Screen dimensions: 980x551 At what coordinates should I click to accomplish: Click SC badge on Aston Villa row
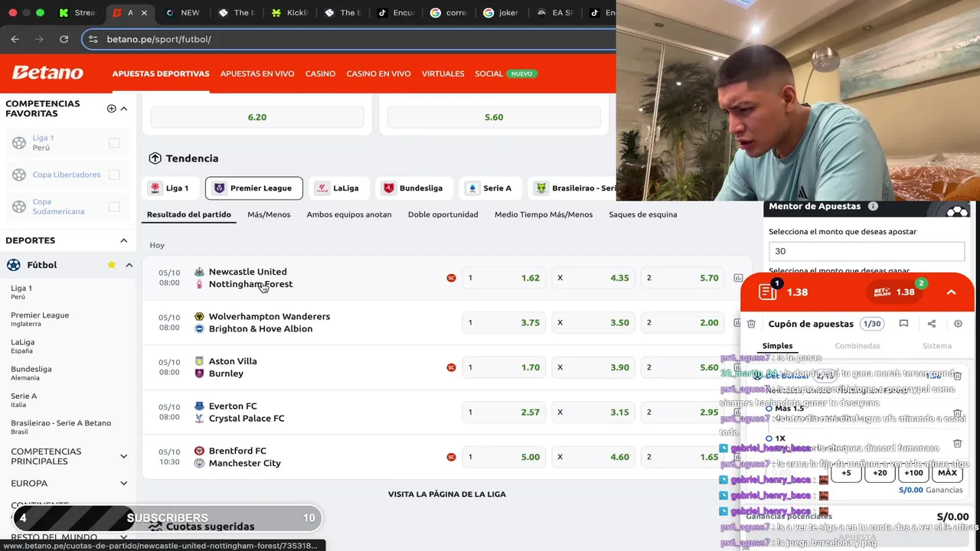point(451,367)
